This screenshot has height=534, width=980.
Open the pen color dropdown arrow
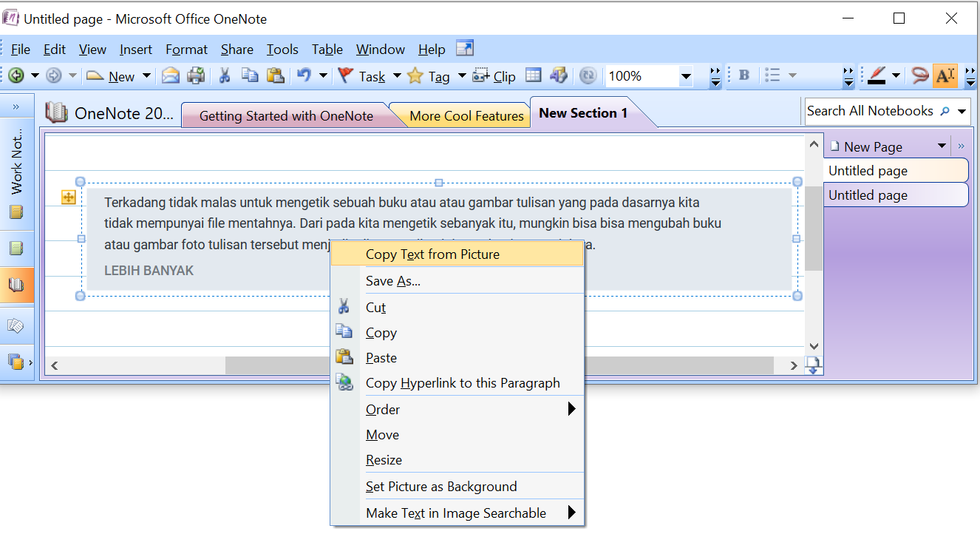(896, 75)
